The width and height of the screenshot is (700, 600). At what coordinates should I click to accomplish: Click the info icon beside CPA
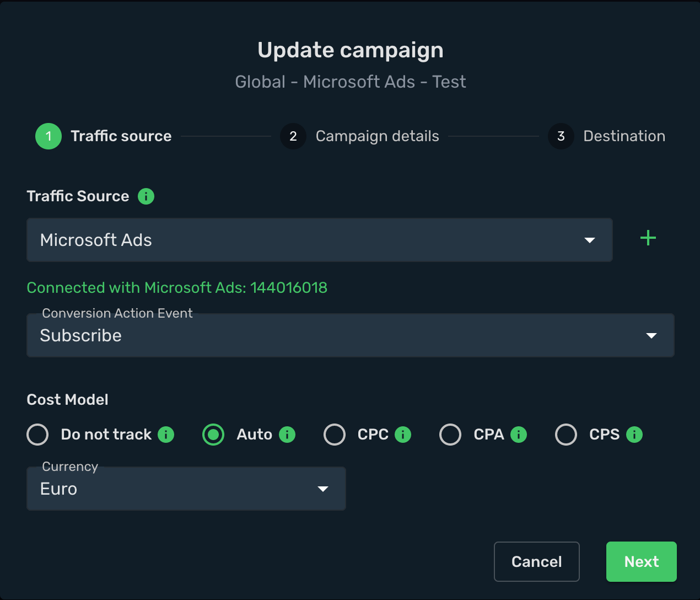pos(519,435)
